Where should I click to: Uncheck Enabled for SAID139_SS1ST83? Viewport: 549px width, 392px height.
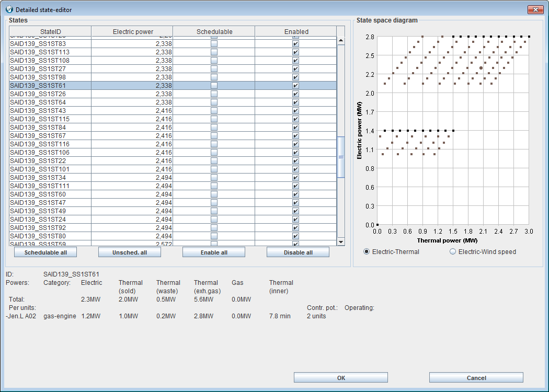click(x=295, y=44)
